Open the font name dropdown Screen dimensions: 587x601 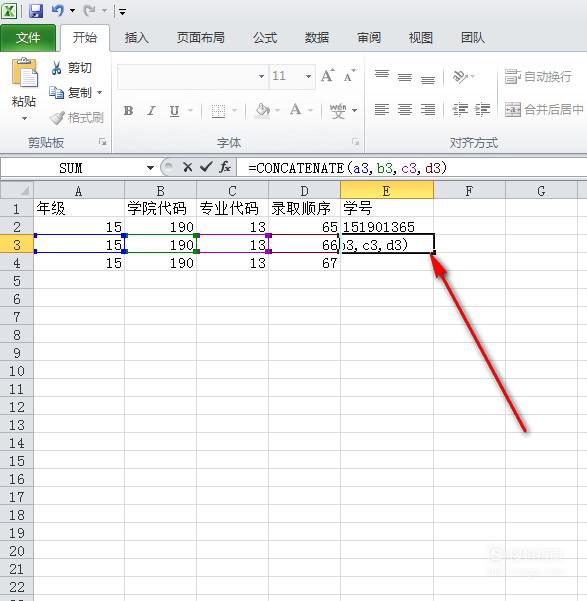point(261,77)
